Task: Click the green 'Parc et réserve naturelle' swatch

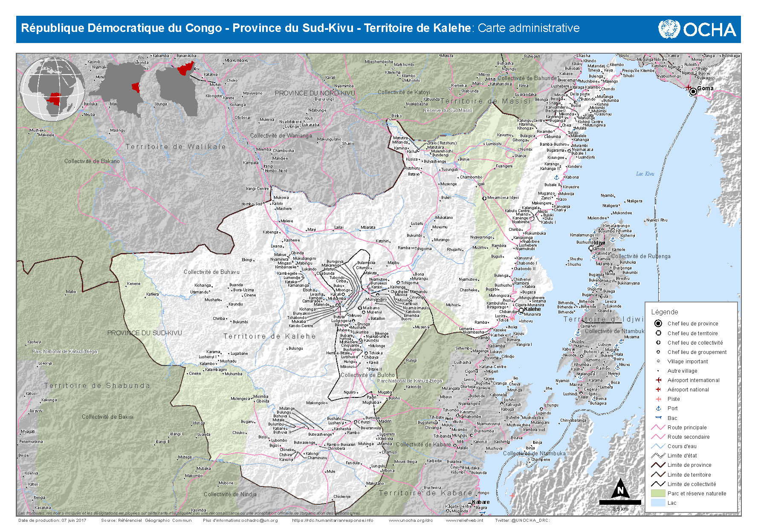Action: tap(658, 493)
